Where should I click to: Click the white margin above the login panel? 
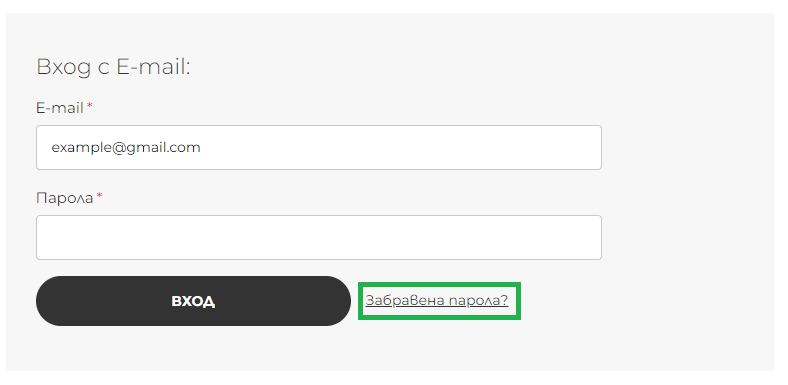[394, 6]
